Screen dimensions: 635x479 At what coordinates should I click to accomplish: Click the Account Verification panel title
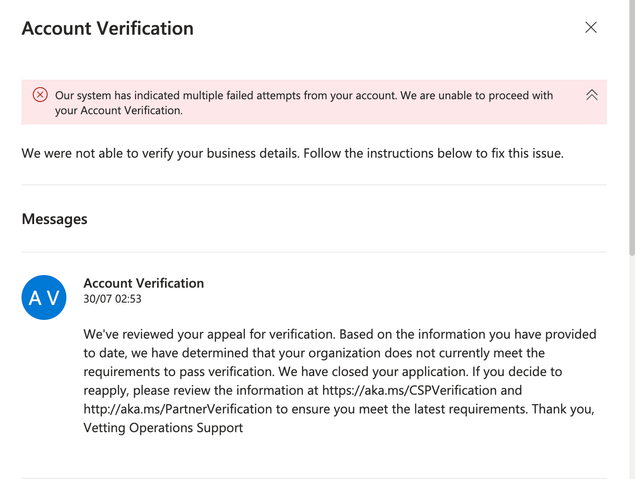(x=108, y=28)
